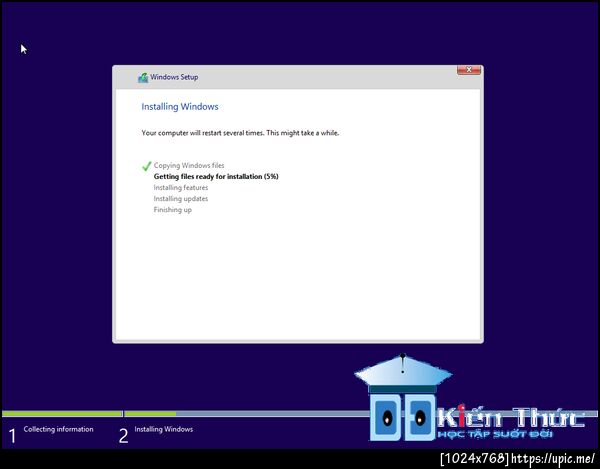Click the Windows Setup title icon
Image resolution: width=600 pixels, height=469 pixels.
tap(143, 77)
